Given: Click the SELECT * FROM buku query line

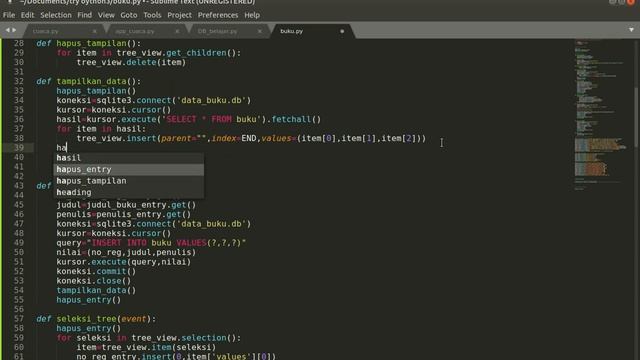Looking at the screenshot, I should pyautogui.click(x=189, y=119).
